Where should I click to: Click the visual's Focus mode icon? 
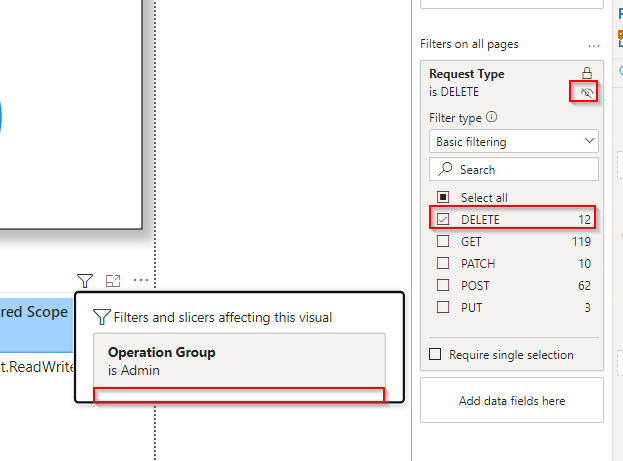[113, 281]
